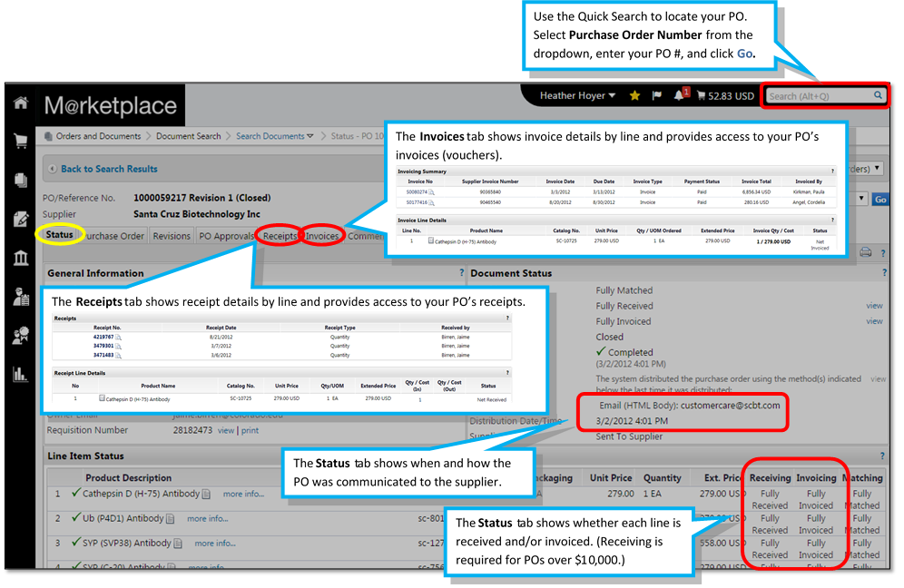Image resolution: width=904 pixels, height=588 pixels.
Task: Open help for Line Item Status section
Action: (x=882, y=456)
